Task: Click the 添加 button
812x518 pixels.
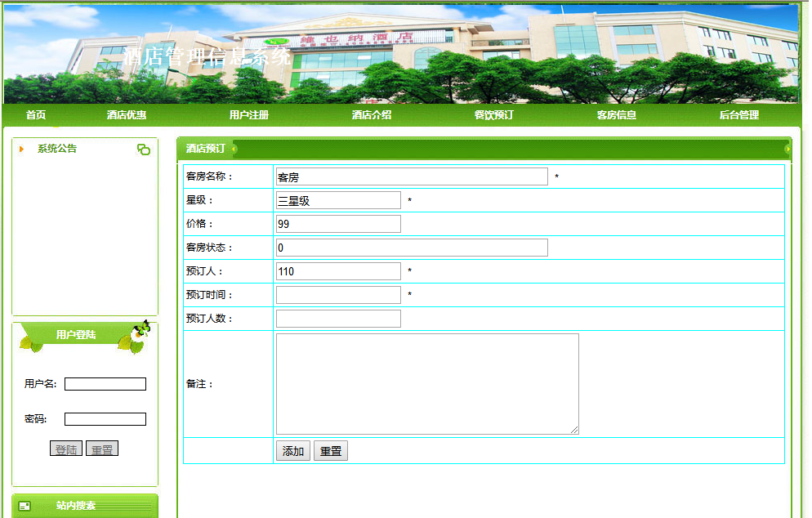Action: [x=293, y=451]
